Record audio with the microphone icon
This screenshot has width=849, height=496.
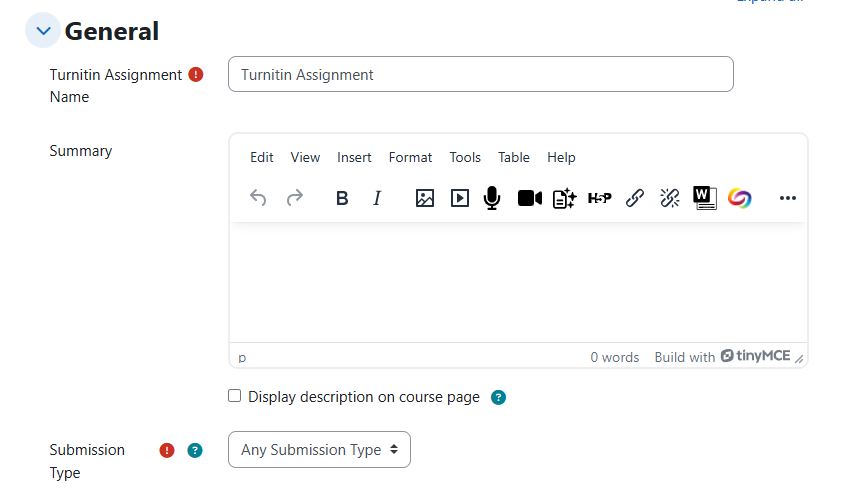pyautogui.click(x=492, y=198)
